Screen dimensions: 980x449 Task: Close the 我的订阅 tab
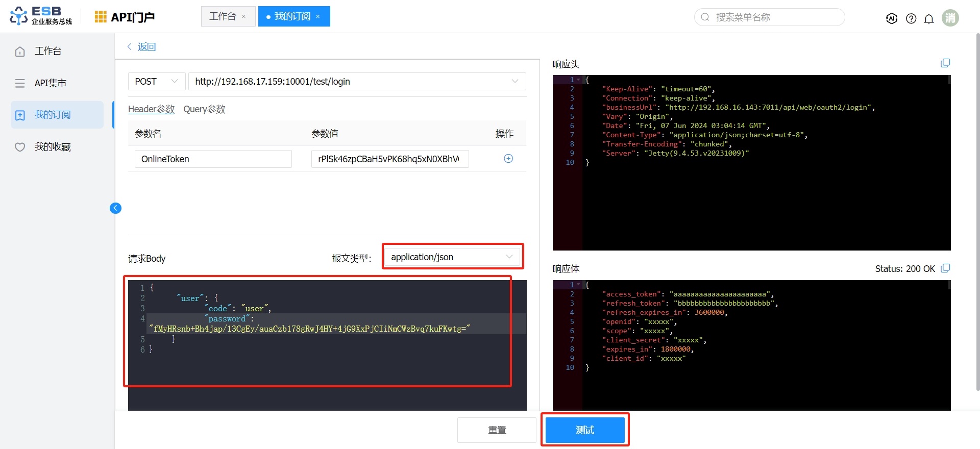(x=318, y=17)
